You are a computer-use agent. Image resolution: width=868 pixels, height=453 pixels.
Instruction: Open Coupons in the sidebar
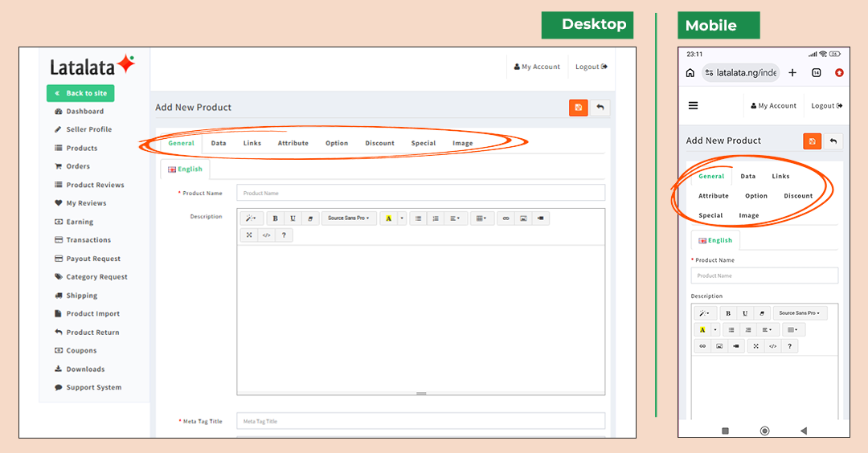click(x=76, y=351)
